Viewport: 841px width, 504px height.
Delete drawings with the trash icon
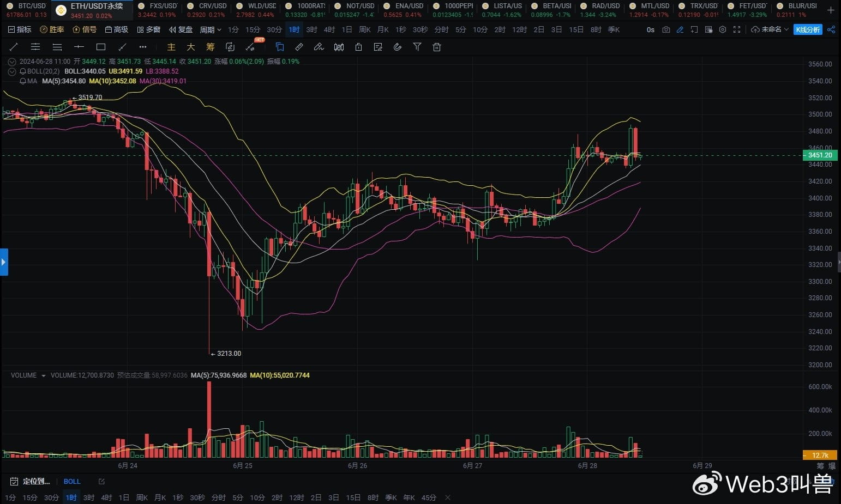tap(437, 47)
